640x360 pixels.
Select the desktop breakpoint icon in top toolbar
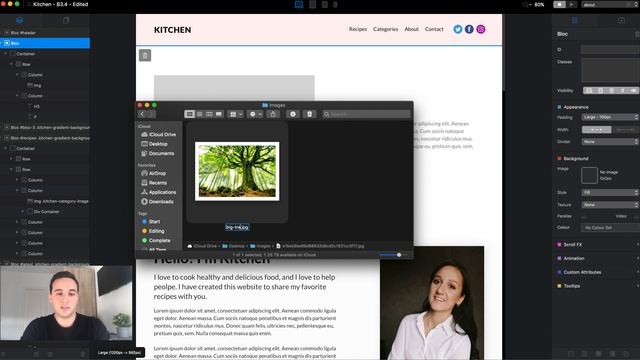click(299, 4)
